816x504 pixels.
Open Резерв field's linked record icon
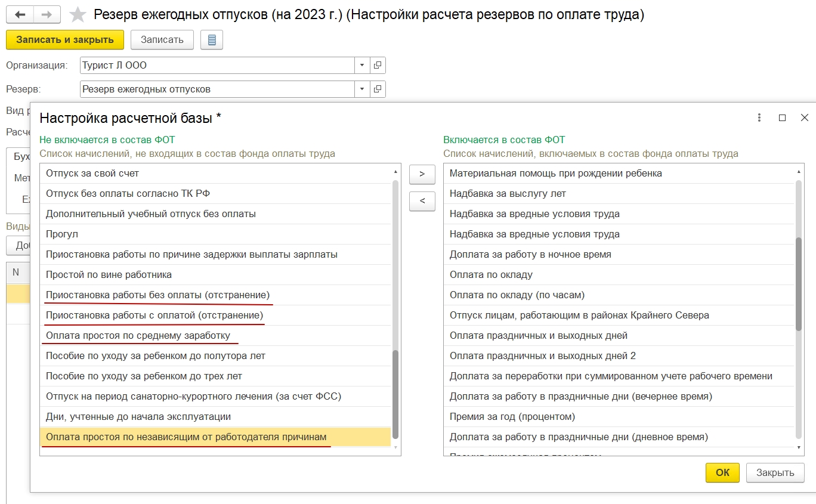coord(378,89)
